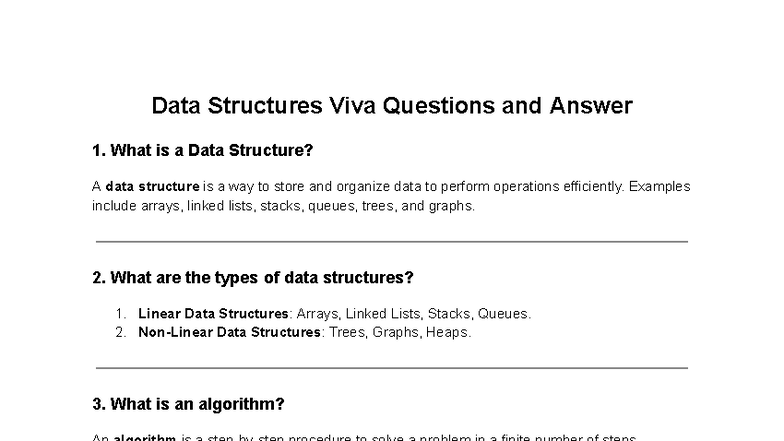The image size is (784, 441).
Task: Click heading "3. What is an algorithm?"
Action: point(188,404)
